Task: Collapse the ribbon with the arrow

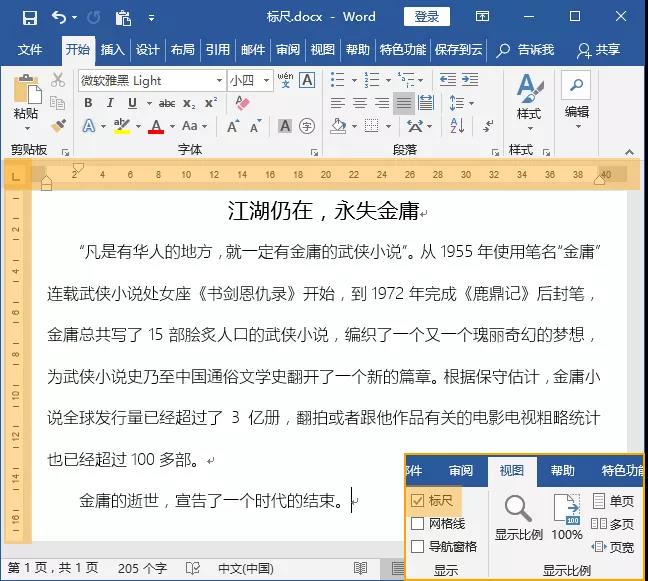Action: 629,152
